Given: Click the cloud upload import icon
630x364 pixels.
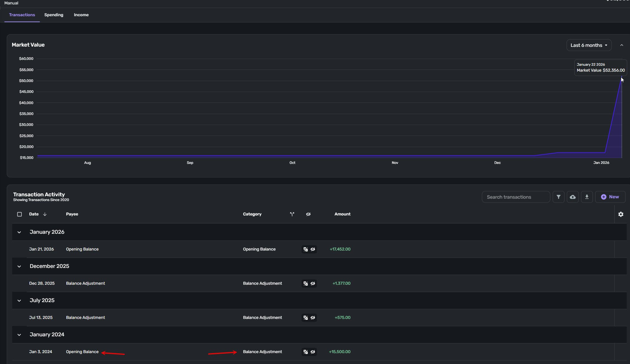Looking at the screenshot, I should tap(572, 197).
